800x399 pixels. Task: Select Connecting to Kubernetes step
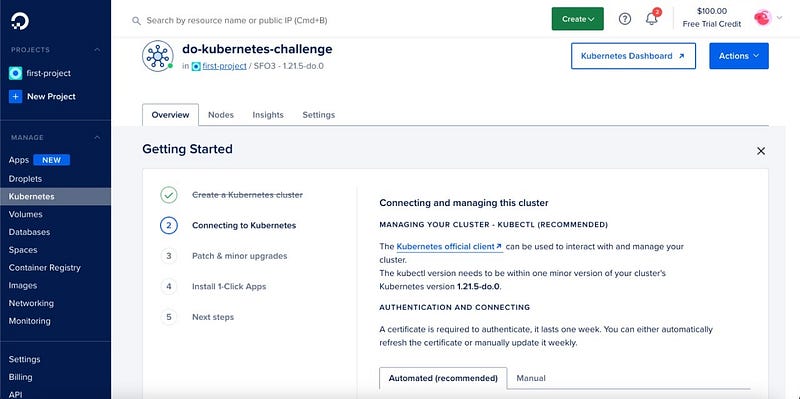tap(244, 226)
